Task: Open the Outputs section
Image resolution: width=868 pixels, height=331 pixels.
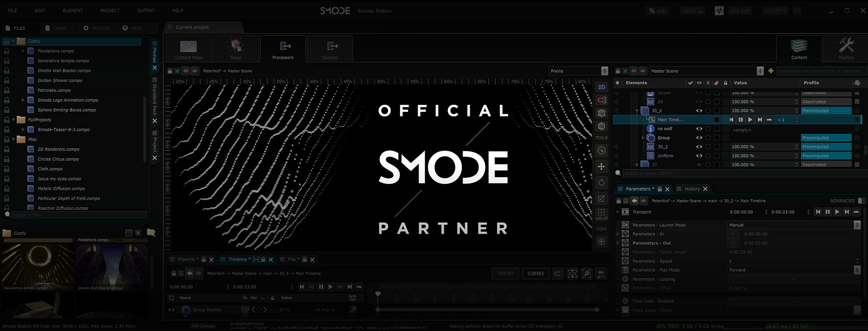Action: coord(330,49)
